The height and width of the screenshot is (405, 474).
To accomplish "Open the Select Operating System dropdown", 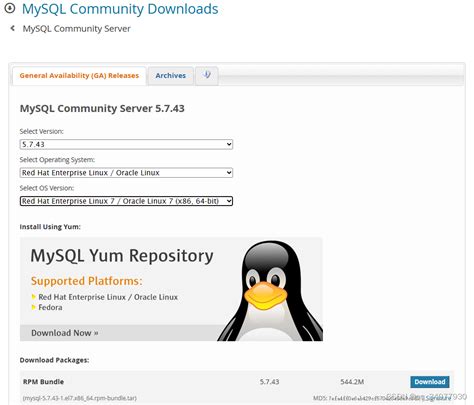I will [126, 173].
